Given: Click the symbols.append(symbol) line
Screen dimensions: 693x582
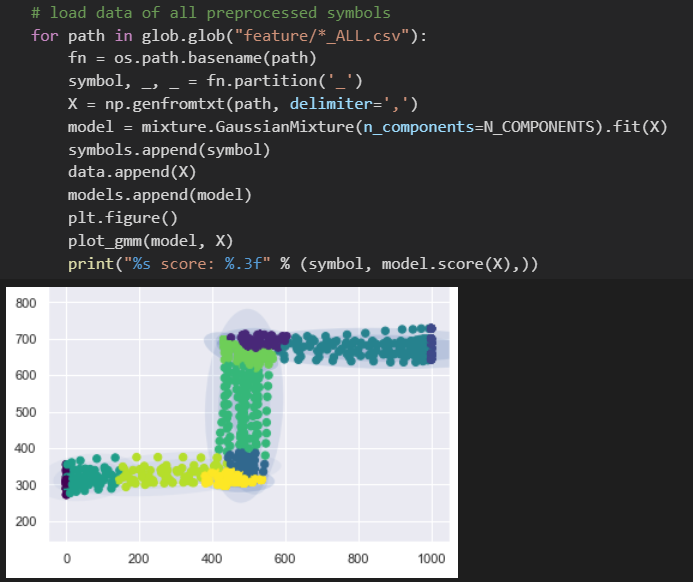Looking at the screenshot, I should click(169, 150).
